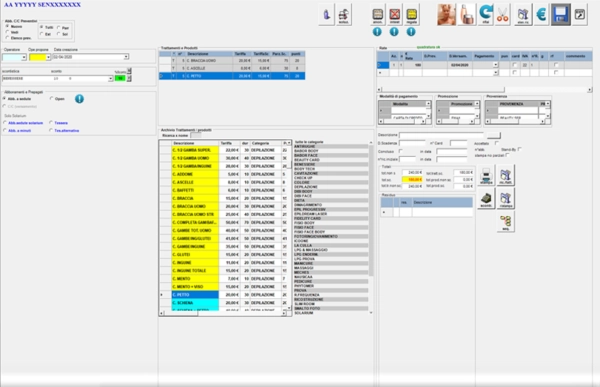Click the yellow regala toolbar icon

coord(411,15)
